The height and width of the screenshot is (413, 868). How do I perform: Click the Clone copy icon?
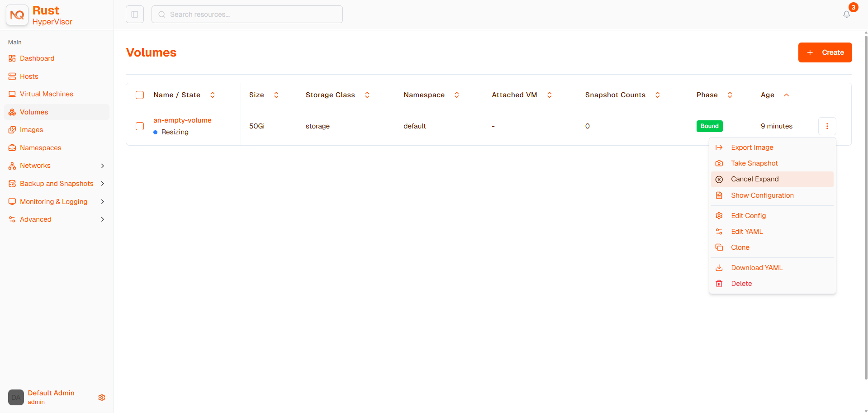point(719,247)
